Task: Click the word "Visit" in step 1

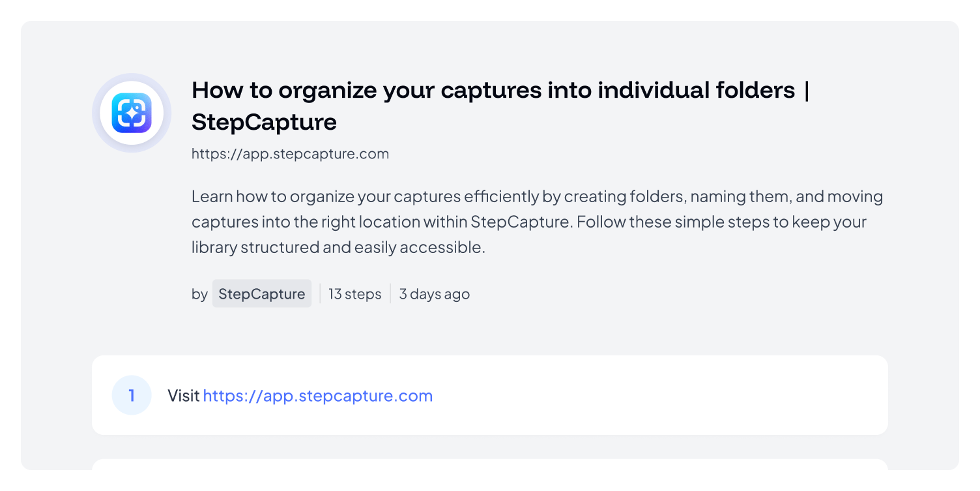Action: (183, 396)
